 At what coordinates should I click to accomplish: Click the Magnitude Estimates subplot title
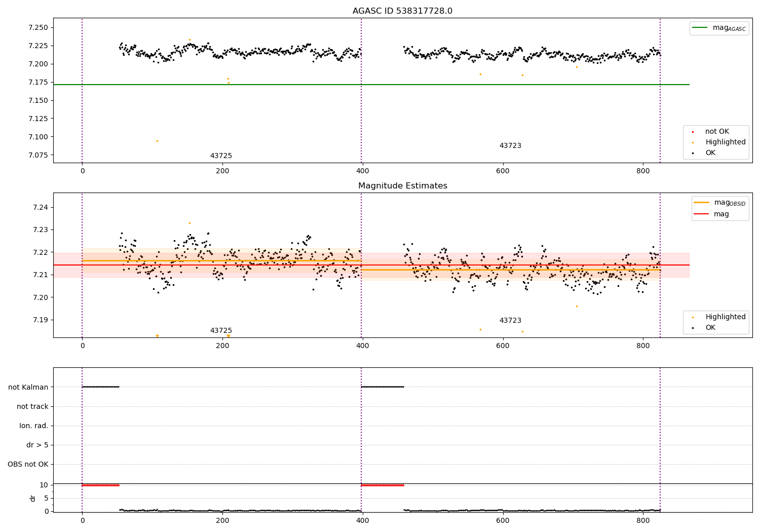[x=402, y=186]
